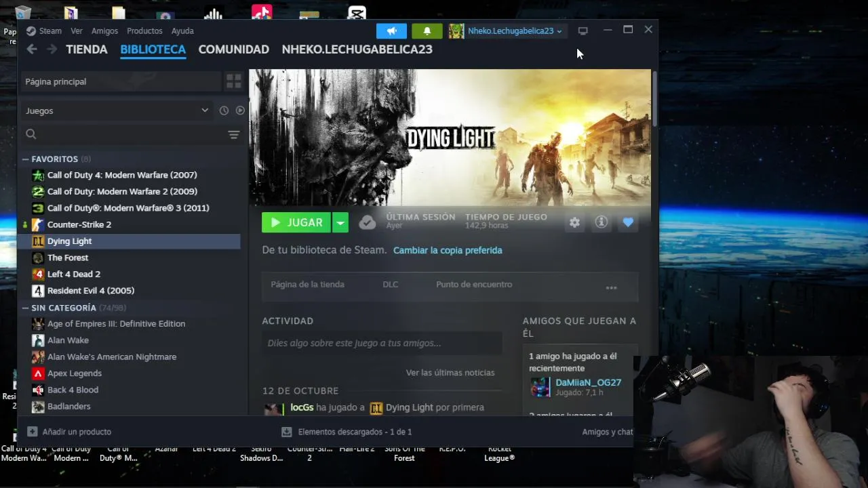This screenshot has width=868, height=488.
Task: Go to the TIENDA tab
Action: point(87,49)
